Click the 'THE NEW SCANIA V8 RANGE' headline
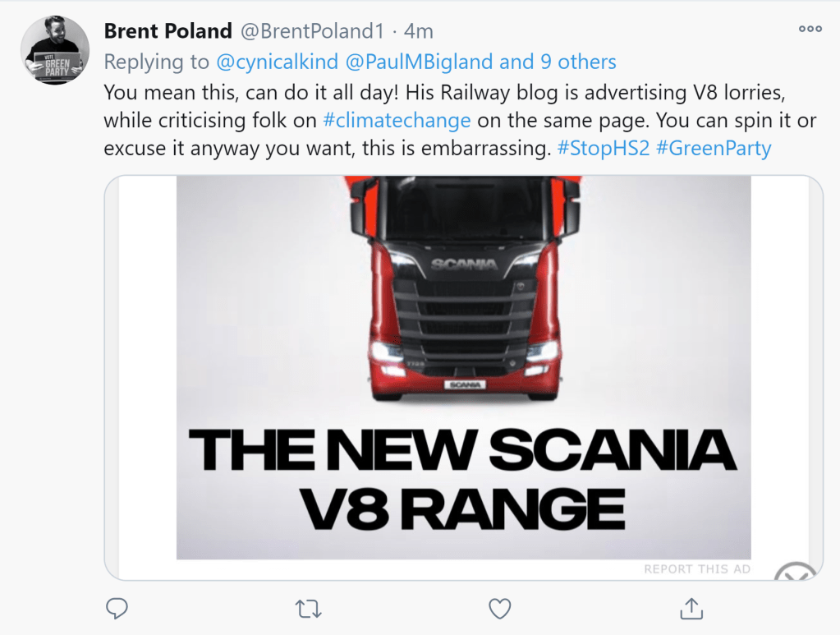The image size is (840, 635). point(462,481)
